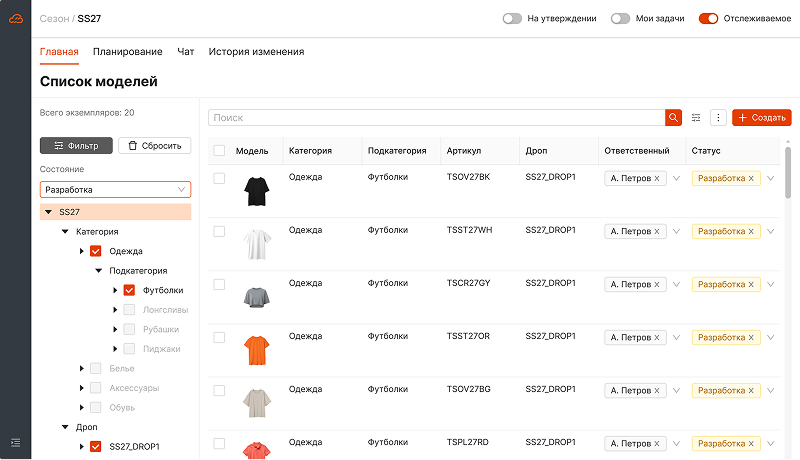Select the TSOV27BK row checkbox
The width and height of the screenshot is (800, 460).
pyautogui.click(x=219, y=178)
